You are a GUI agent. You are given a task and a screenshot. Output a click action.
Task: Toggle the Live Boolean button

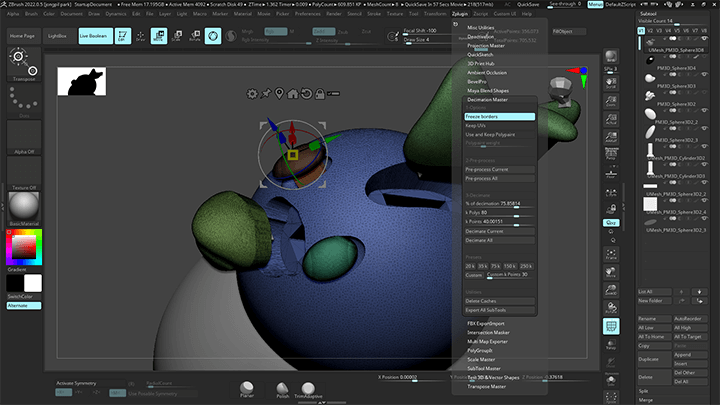[x=95, y=36]
